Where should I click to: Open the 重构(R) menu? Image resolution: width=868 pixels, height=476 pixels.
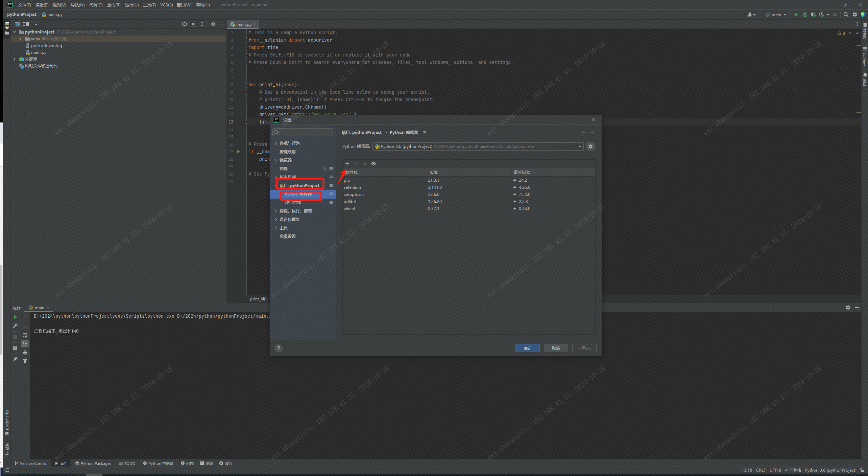pyautogui.click(x=114, y=5)
